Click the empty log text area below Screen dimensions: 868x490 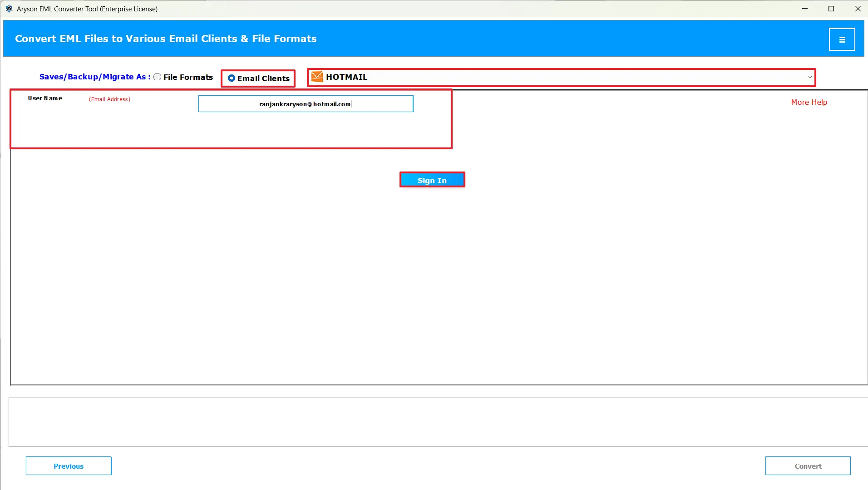tap(438, 422)
